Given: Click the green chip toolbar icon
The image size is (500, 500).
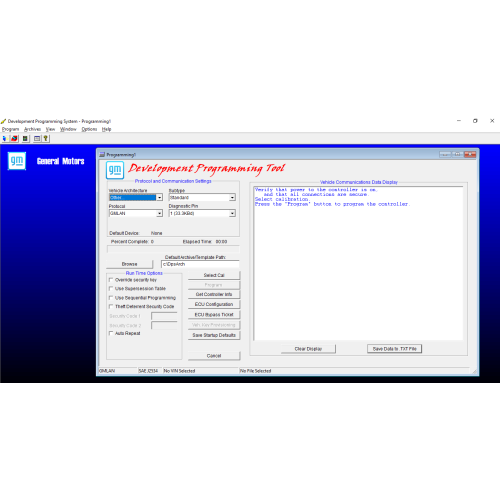Looking at the screenshot, I should [25, 138].
